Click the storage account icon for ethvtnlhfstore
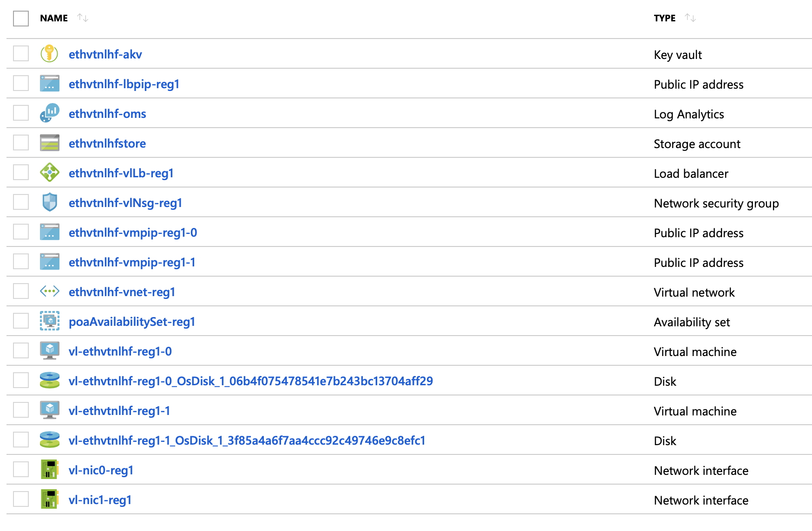Screen dimensions: 812x531 point(49,143)
